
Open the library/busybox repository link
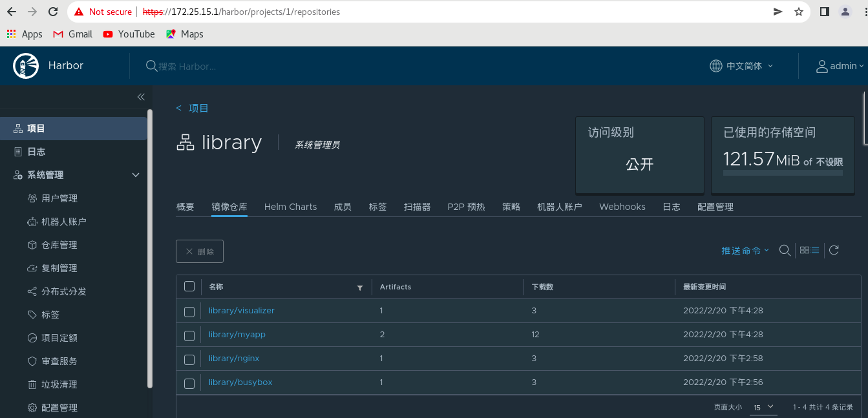point(240,382)
